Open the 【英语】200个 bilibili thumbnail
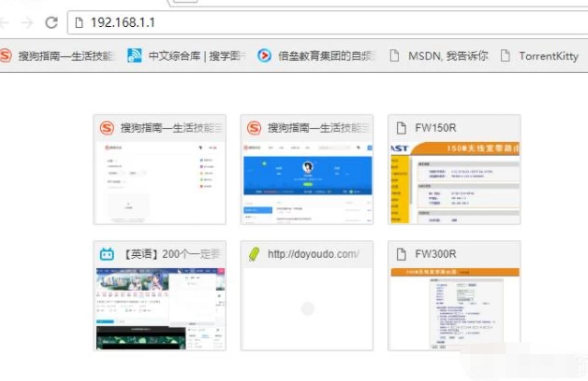This screenshot has width=588, height=381. coord(160,296)
